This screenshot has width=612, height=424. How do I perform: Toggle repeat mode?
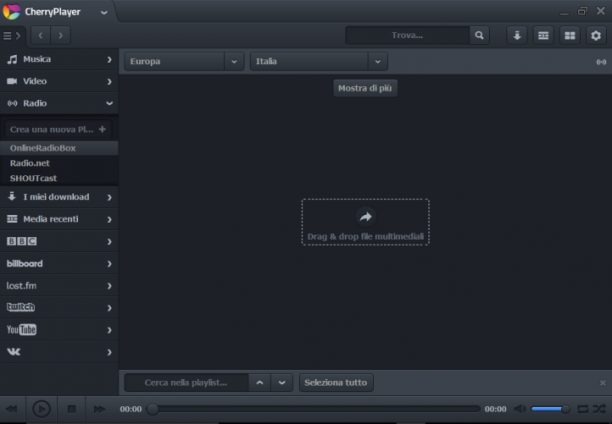pyautogui.click(x=583, y=409)
